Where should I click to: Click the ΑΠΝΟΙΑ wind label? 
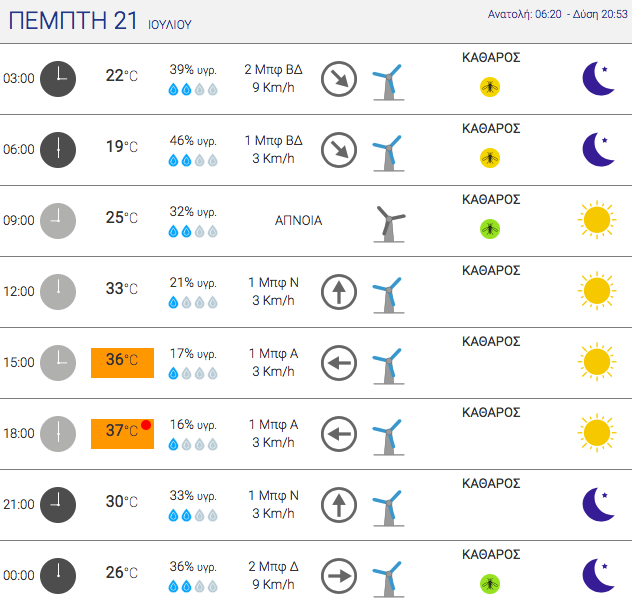[x=299, y=220]
